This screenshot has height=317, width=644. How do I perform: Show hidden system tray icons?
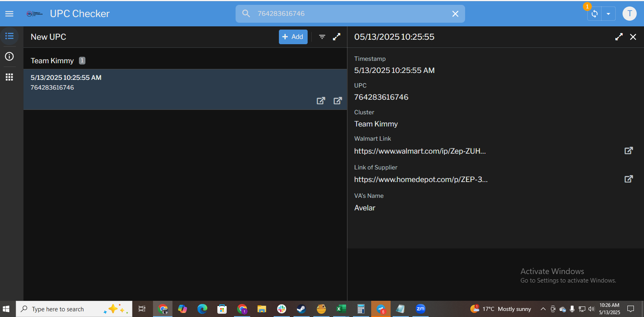(543, 309)
